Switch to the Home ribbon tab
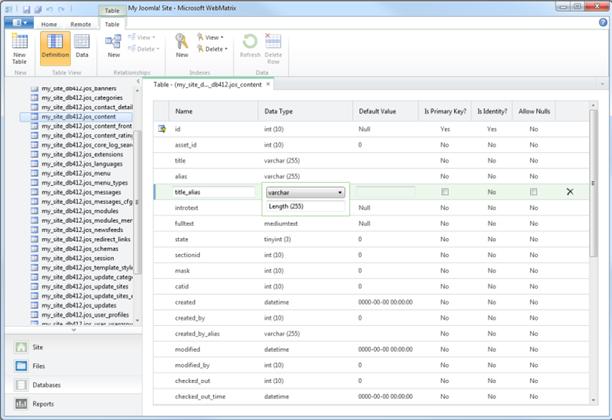The height and width of the screenshot is (420, 612). click(49, 24)
